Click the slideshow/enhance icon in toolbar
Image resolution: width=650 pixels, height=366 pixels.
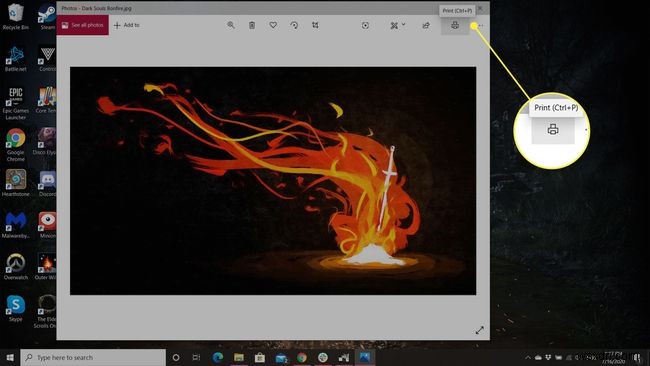pyautogui.click(x=365, y=25)
